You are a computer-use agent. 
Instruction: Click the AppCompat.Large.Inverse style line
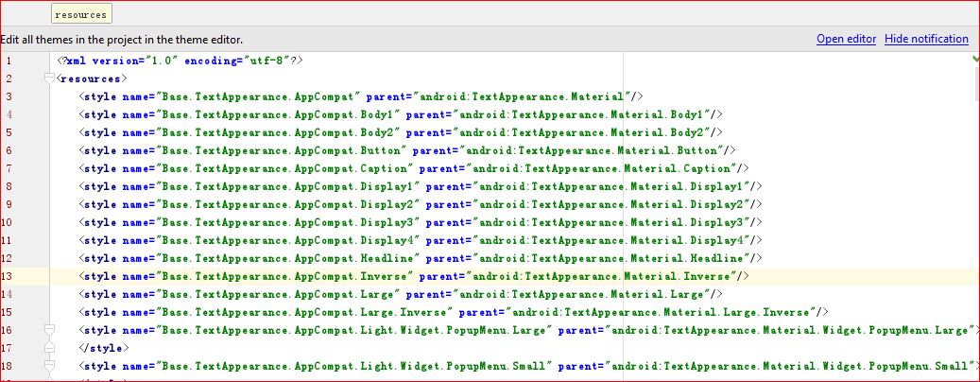tap(454, 312)
